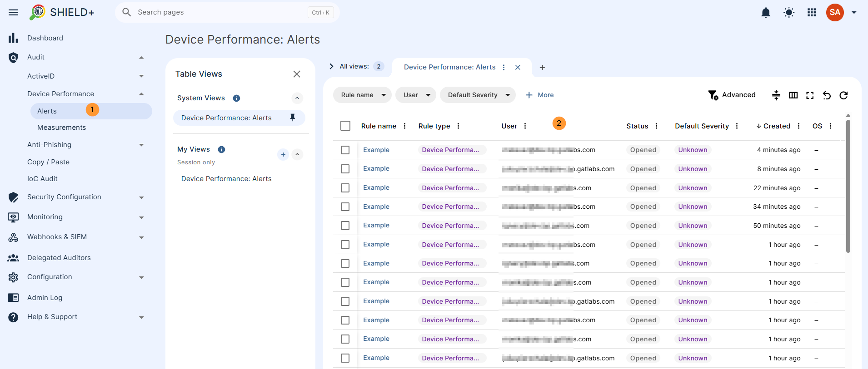This screenshot has width=868, height=369.
Task: Click the table vertical scrollbar
Action: pos(848,186)
